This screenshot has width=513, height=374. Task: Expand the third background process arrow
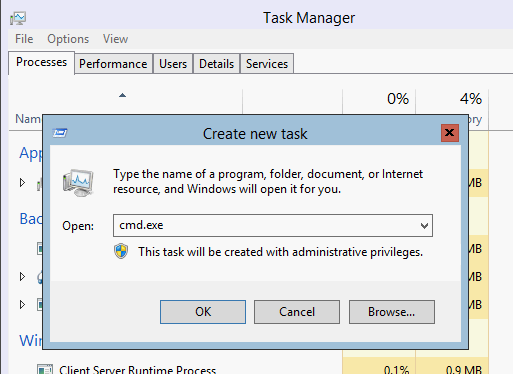click(x=22, y=304)
